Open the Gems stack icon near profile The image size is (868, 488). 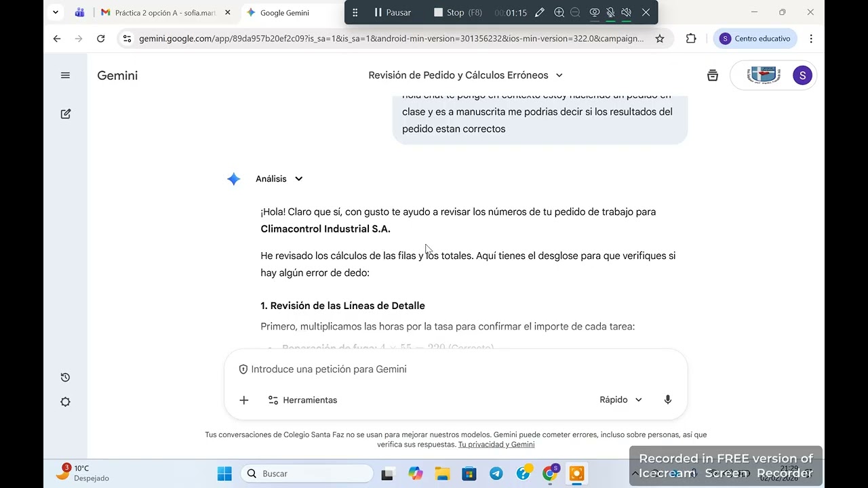pos(712,75)
